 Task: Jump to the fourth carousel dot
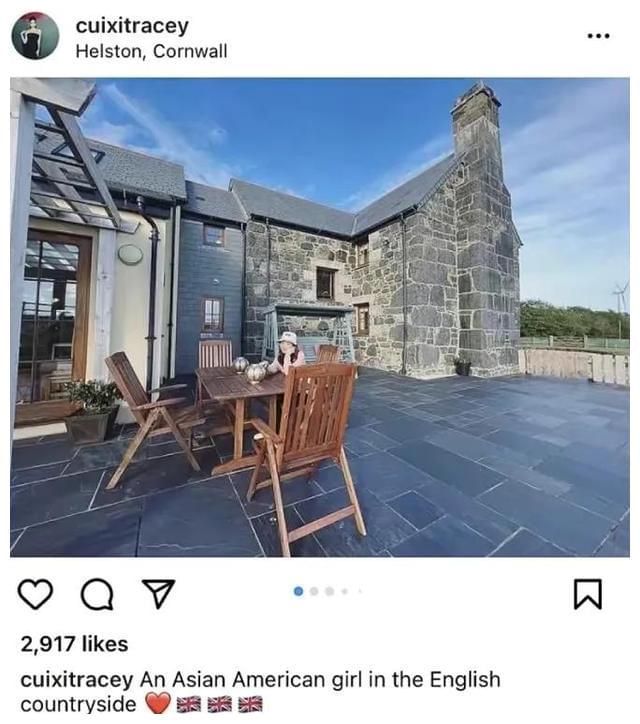[x=344, y=591]
